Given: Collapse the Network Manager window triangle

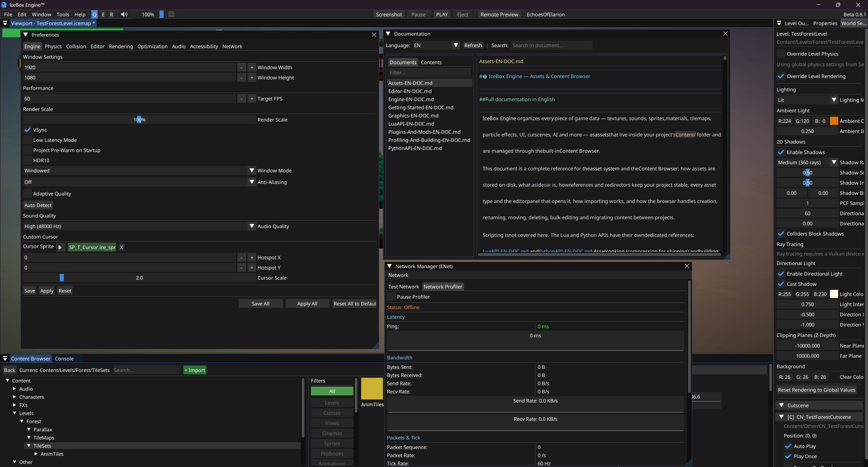Looking at the screenshot, I should point(389,266).
